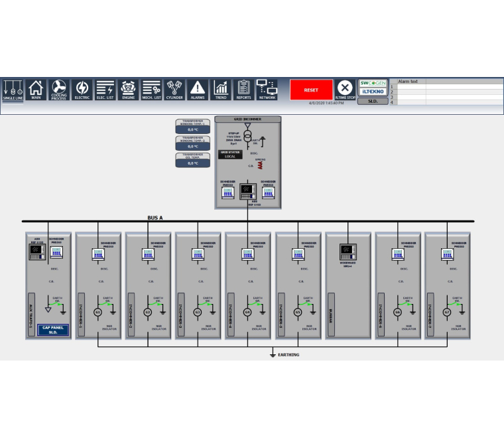Open the Elec. List page
The image size is (504, 438).
click(105, 89)
